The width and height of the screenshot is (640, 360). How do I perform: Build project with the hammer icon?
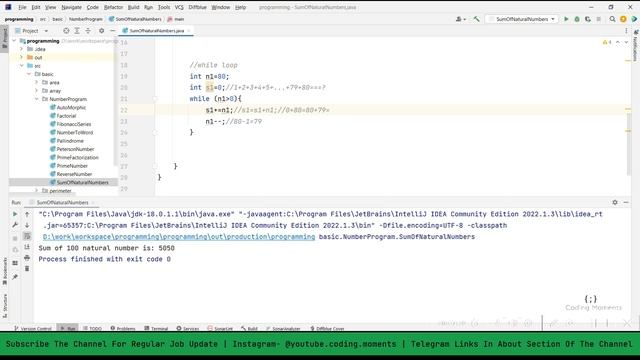tap(476, 19)
